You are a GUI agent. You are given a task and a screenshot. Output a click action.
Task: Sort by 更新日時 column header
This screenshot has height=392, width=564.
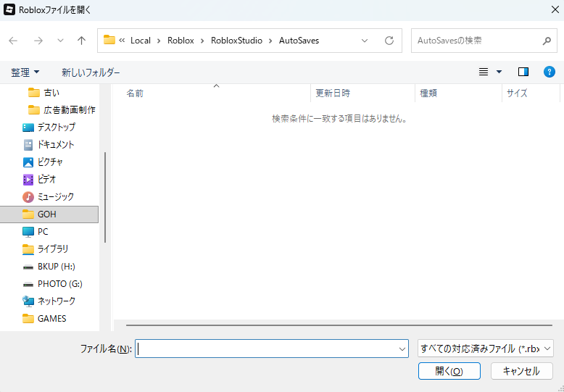[333, 93]
